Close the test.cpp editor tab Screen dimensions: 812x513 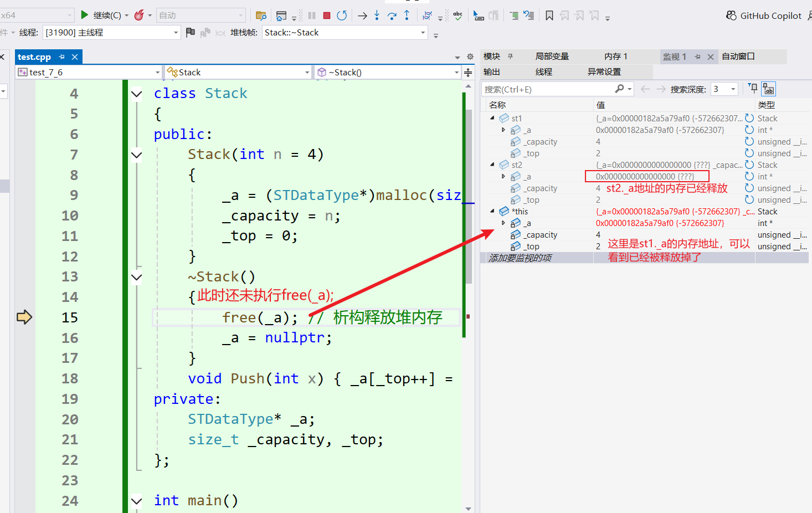click(75, 57)
